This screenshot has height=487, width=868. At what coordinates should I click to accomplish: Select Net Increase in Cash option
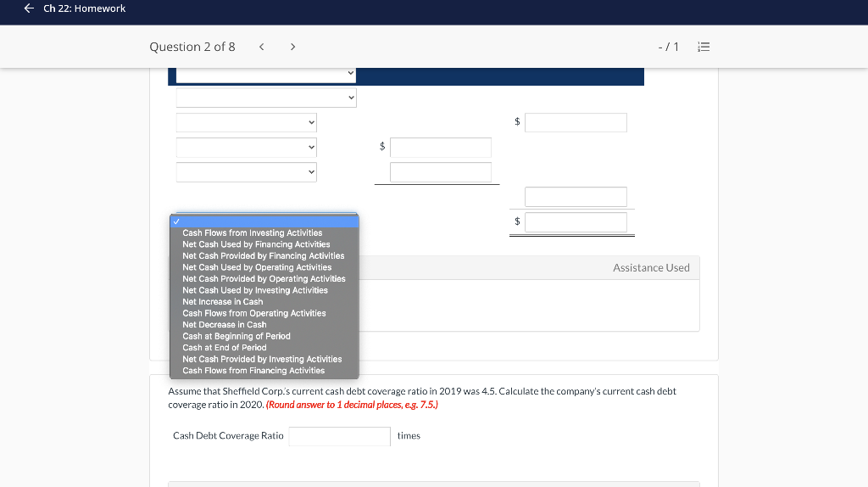tap(223, 302)
